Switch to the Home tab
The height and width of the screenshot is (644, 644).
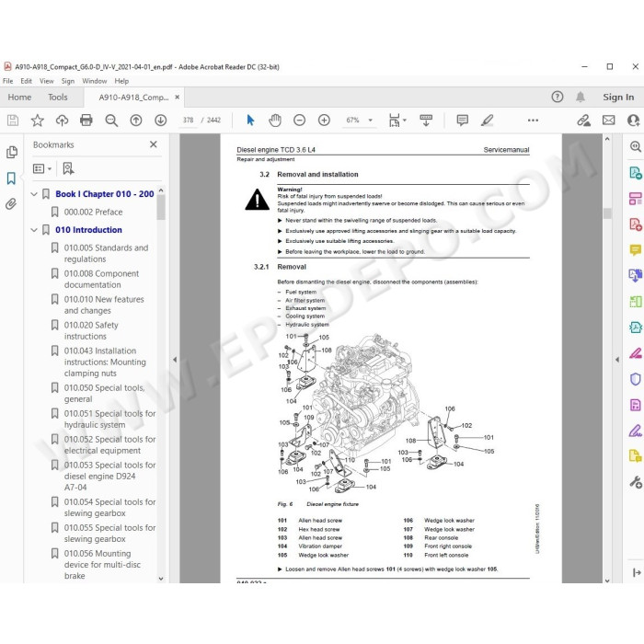(19, 98)
